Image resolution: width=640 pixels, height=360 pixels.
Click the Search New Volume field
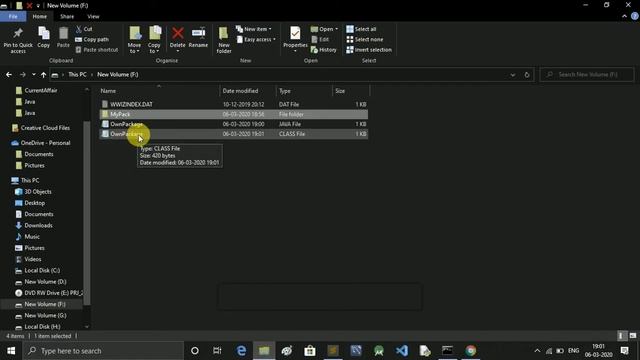pos(587,75)
